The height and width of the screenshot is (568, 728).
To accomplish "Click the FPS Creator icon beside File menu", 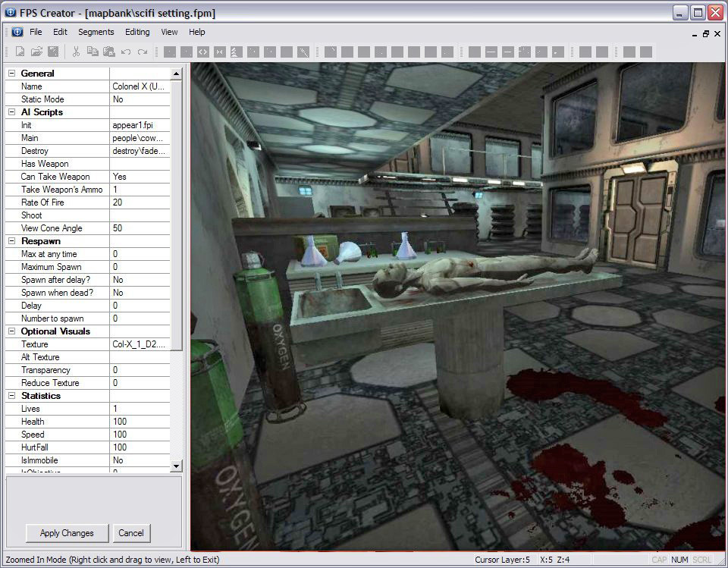I will 17,32.
